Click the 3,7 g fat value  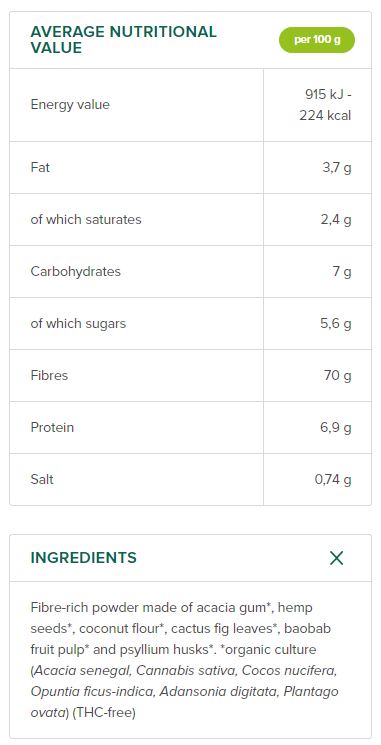(x=337, y=167)
